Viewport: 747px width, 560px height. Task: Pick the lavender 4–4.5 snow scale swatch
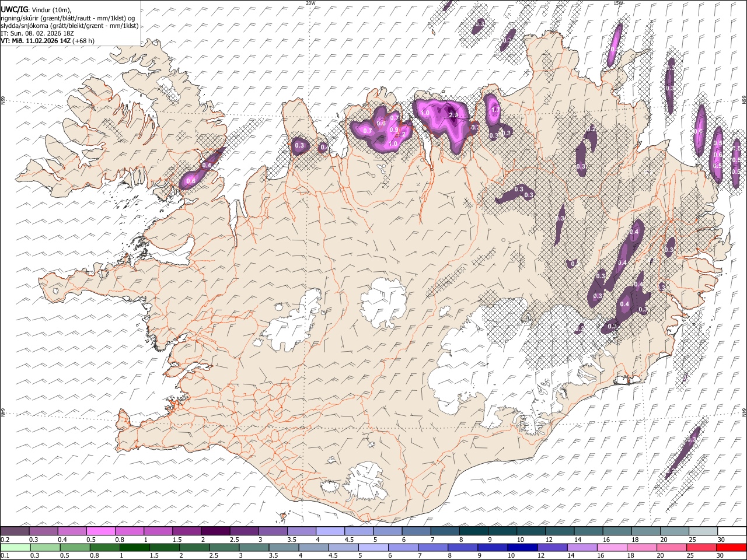[x=330, y=531]
